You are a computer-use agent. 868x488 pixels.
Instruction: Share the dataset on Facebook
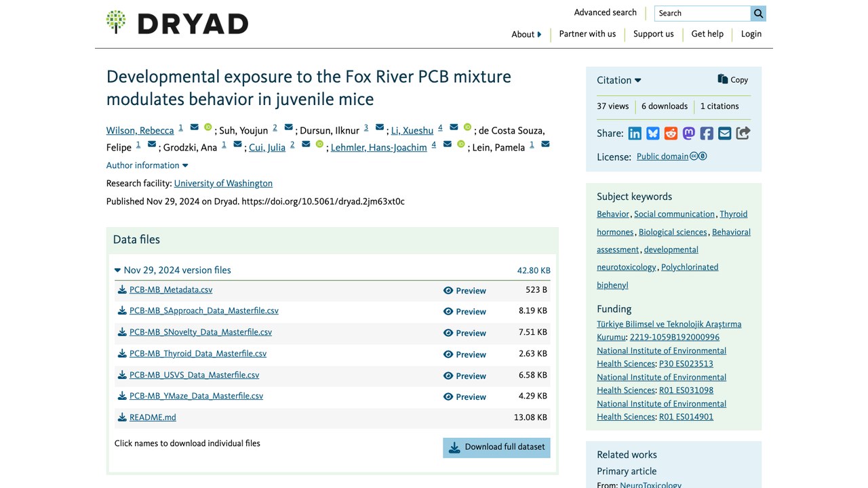707,134
